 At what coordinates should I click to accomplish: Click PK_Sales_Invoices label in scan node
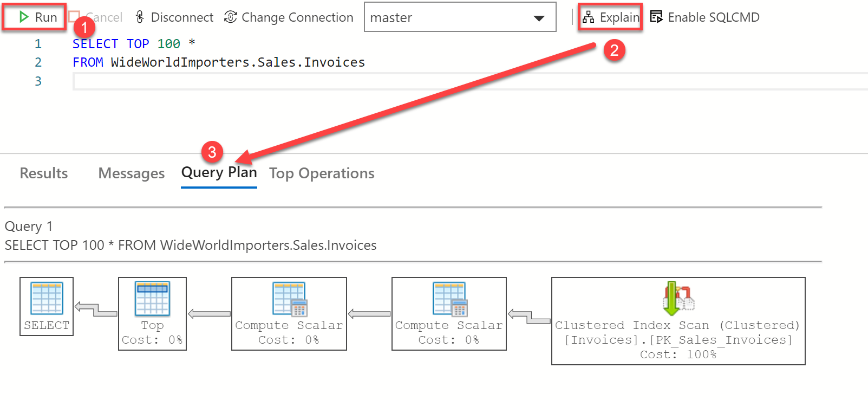[x=678, y=340]
